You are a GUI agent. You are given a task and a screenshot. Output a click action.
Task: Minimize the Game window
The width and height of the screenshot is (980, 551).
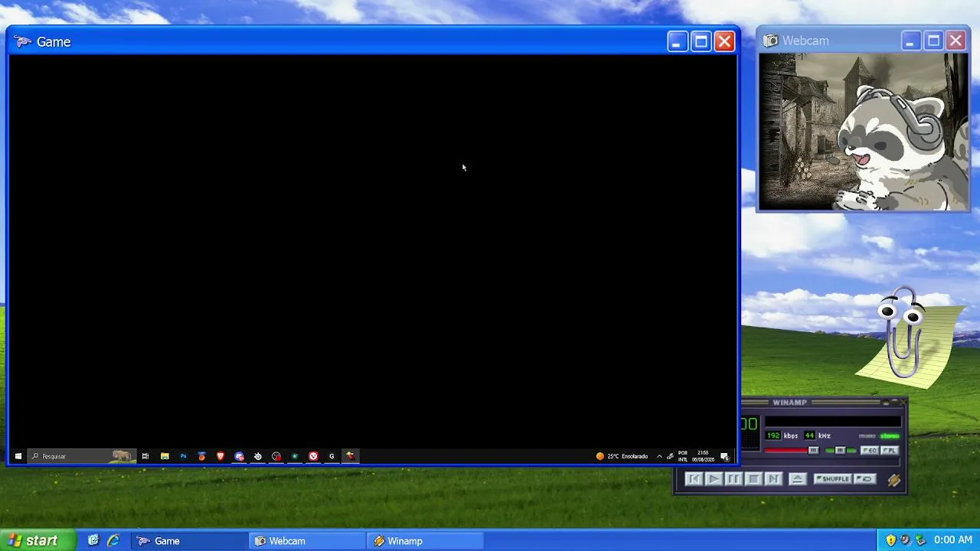[677, 41]
